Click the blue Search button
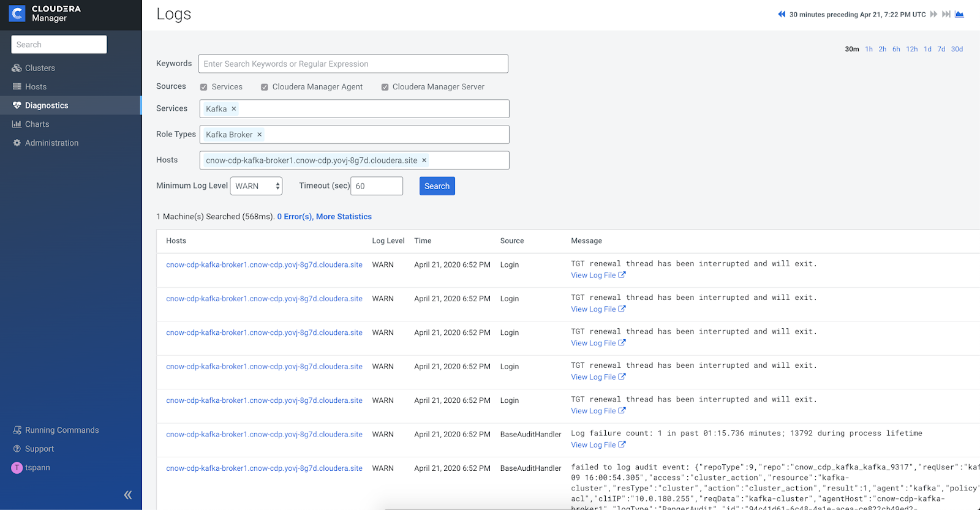Image resolution: width=980 pixels, height=510 pixels. [437, 186]
